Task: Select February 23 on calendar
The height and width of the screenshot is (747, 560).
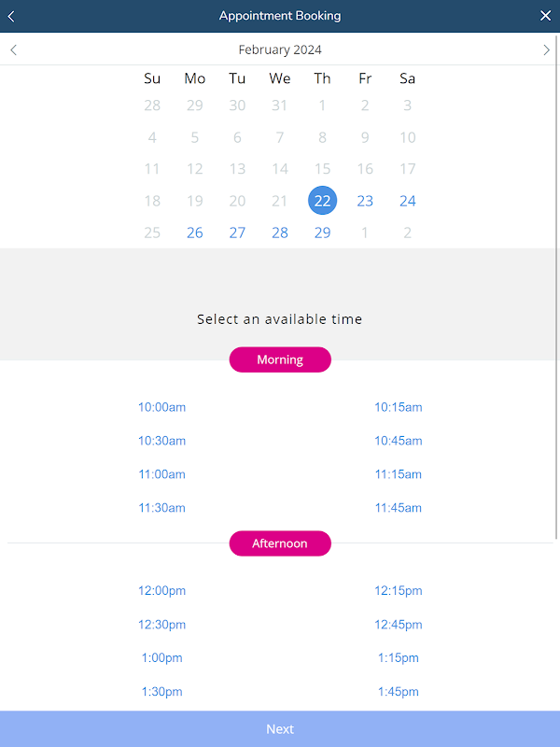Action: (x=365, y=201)
